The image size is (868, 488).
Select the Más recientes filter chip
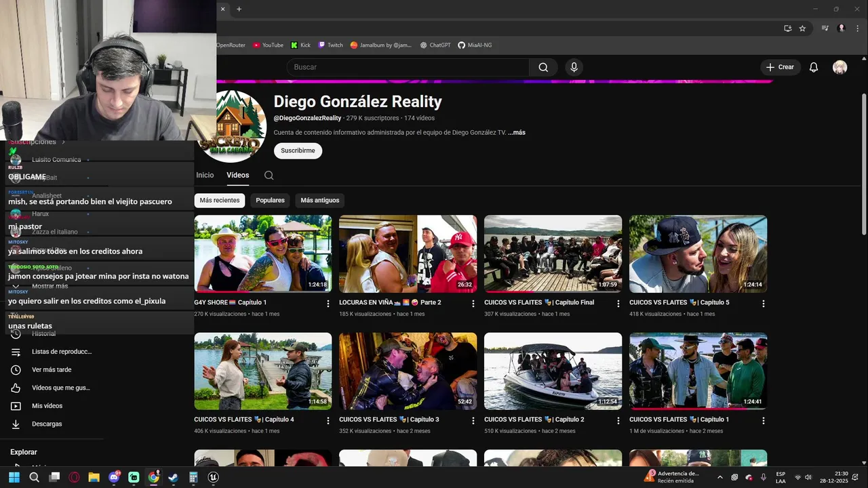click(219, 201)
